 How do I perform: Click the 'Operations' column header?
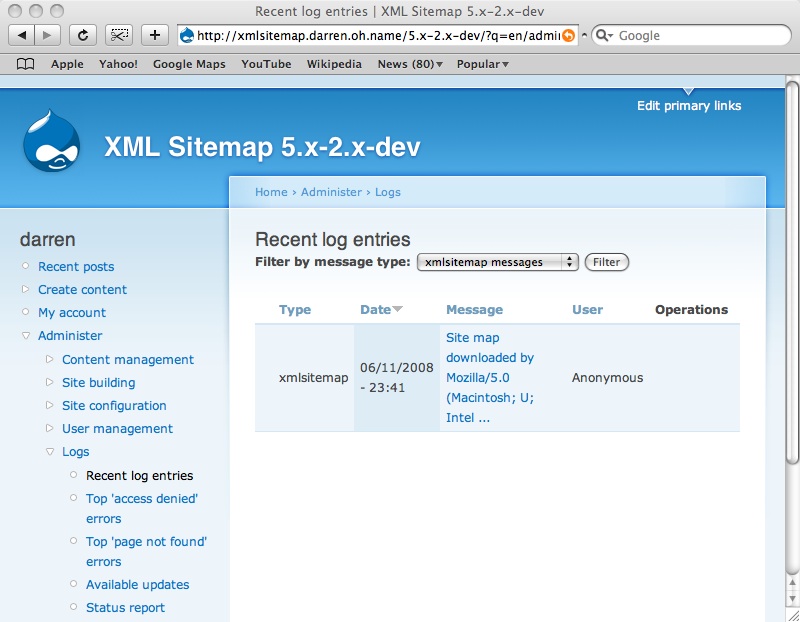click(x=691, y=310)
